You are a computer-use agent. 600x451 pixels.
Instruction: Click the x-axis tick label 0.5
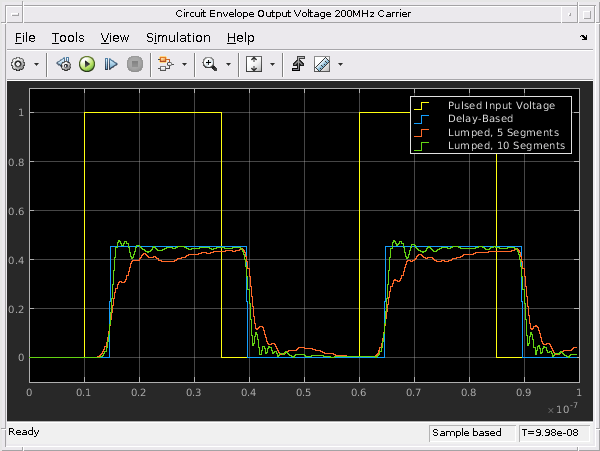point(303,393)
